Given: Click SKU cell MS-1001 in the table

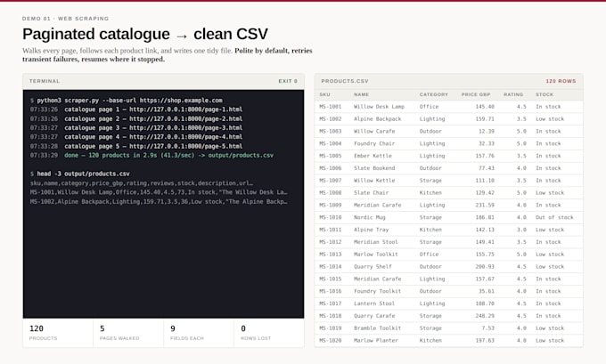Looking at the screenshot, I should pos(331,107).
